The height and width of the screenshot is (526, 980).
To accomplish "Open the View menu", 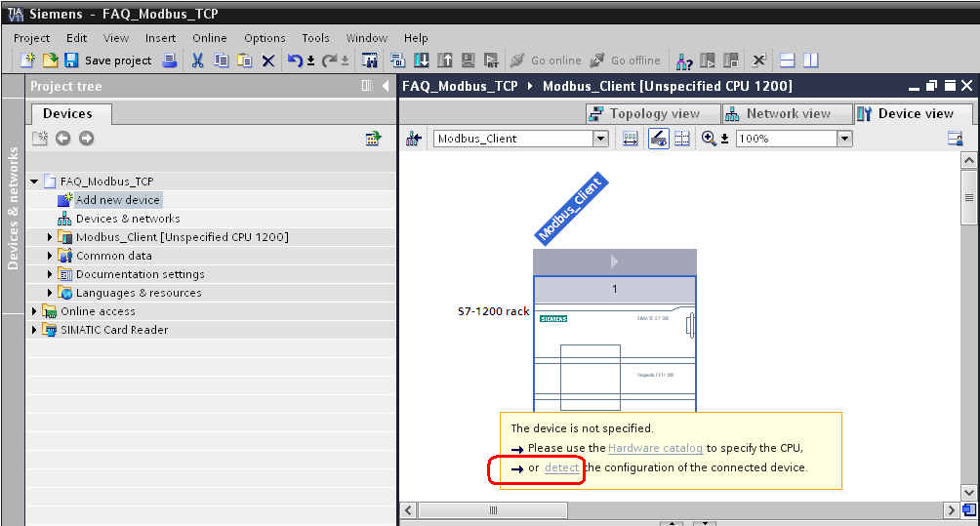I will 115,38.
